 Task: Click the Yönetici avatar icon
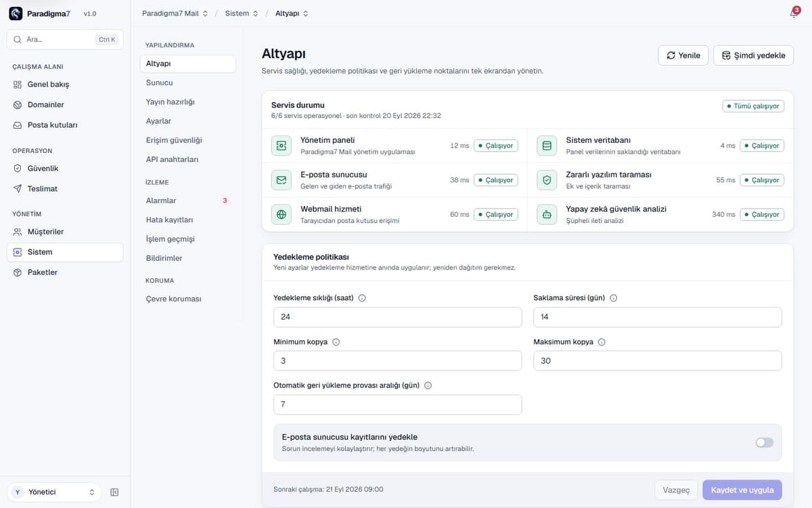coord(18,492)
